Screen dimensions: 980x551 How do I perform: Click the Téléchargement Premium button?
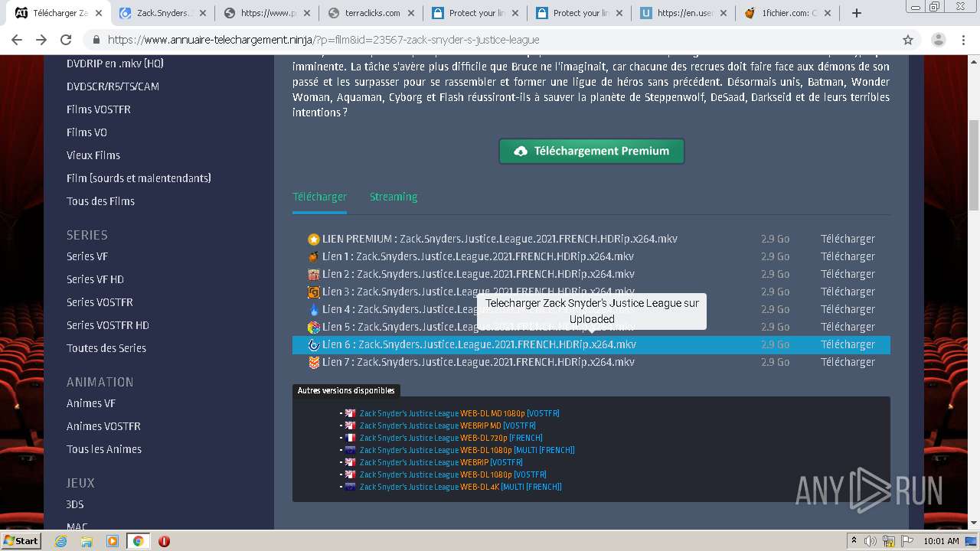(591, 151)
